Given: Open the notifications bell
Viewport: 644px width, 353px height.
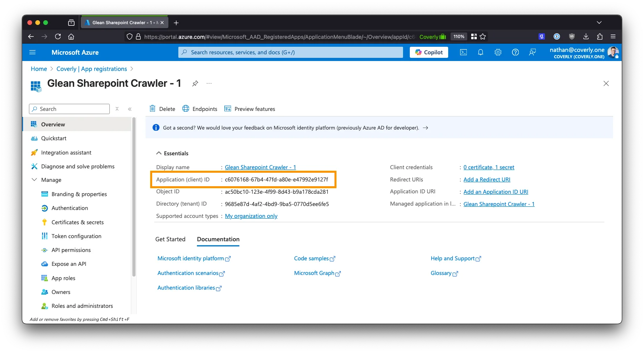Looking at the screenshot, I should tap(480, 52).
